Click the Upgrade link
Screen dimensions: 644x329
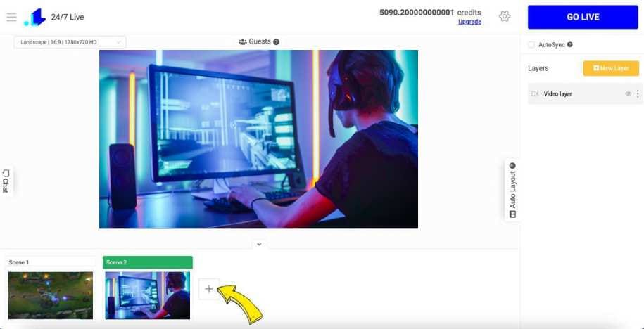coord(469,22)
